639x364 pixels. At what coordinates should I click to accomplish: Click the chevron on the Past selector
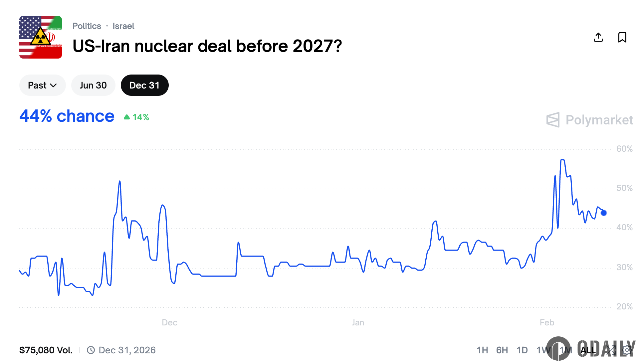pos(54,86)
